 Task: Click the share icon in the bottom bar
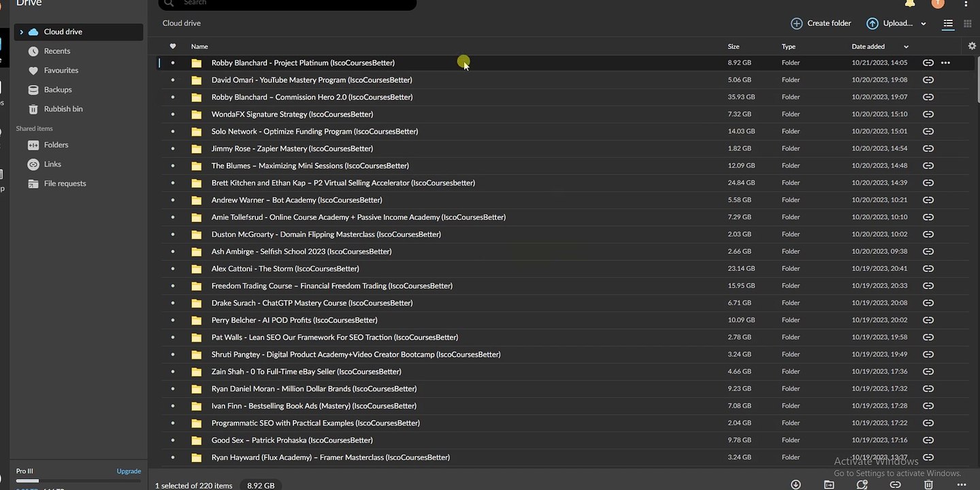(862, 485)
